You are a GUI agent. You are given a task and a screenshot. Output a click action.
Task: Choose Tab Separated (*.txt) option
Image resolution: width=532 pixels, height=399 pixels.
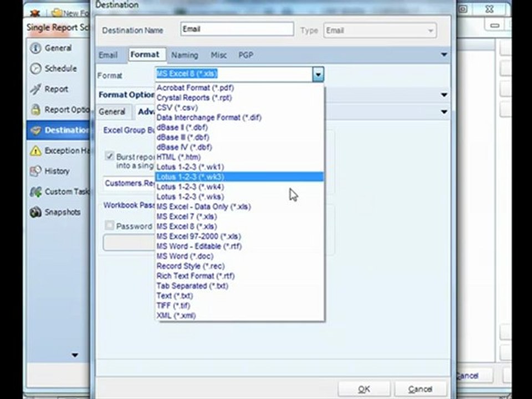(239, 286)
